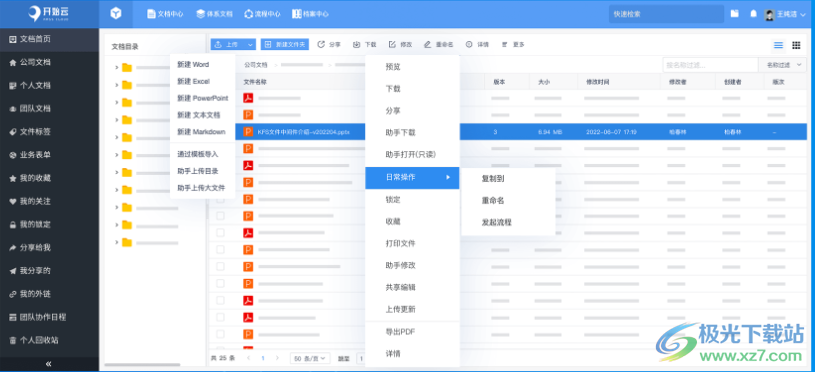
Task: Open 文档首页 in the sidebar
Action: click(x=49, y=39)
